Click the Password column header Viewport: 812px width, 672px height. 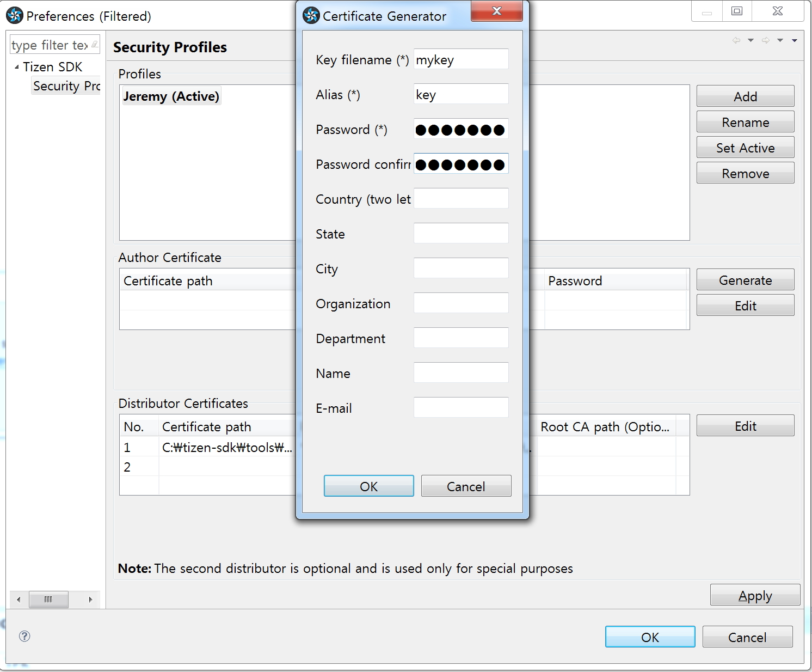616,280
